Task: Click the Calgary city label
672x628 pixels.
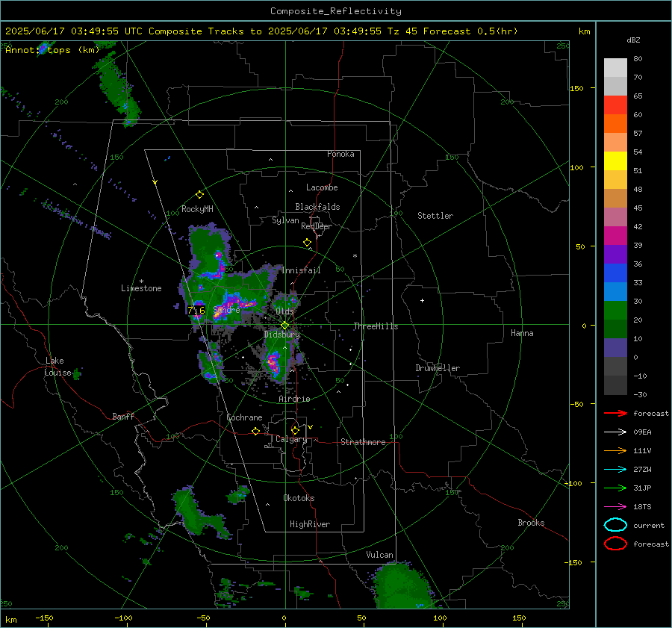Action: [x=291, y=439]
